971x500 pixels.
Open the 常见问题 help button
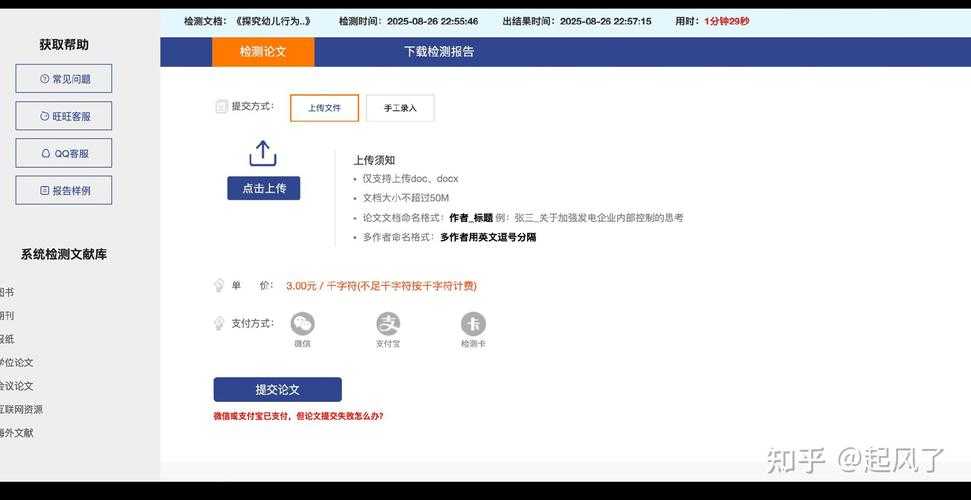click(64, 79)
